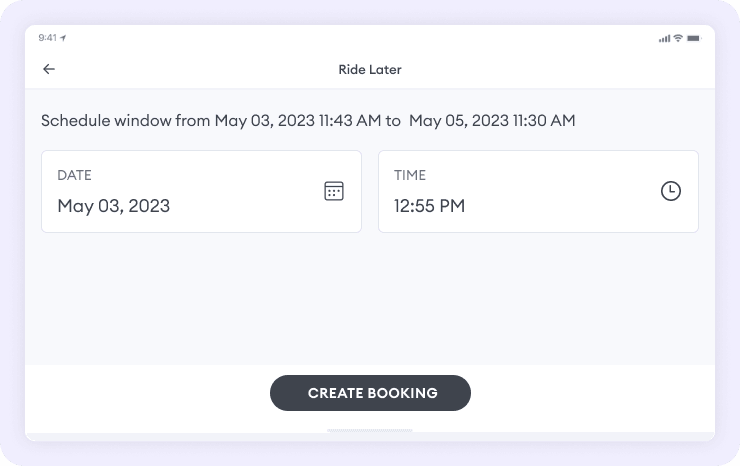Click the TIME field label
740x466 pixels.
(410, 175)
